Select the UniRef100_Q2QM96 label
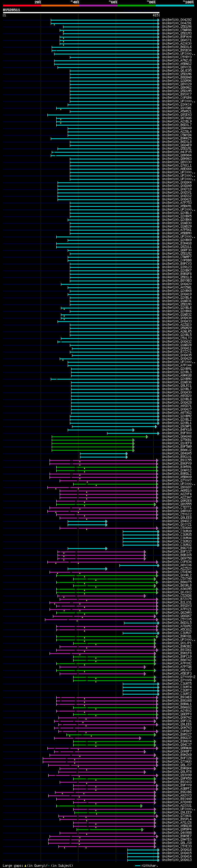This screenshot has height=868, width=197. pyautogui.click(x=177, y=81)
